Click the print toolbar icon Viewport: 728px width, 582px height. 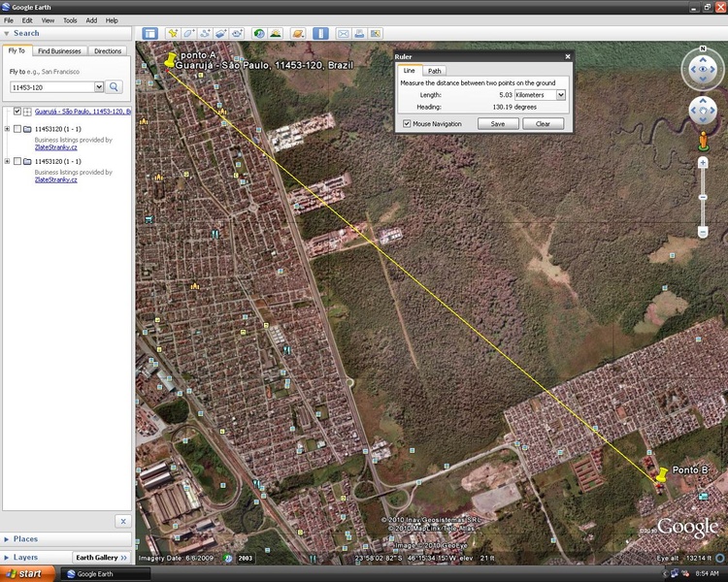(x=359, y=33)
